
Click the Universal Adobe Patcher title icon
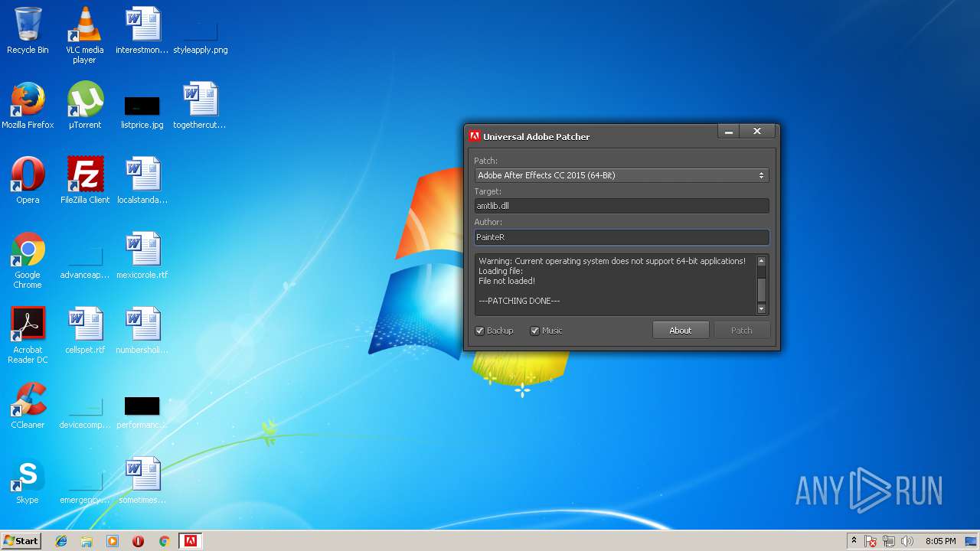475,136
